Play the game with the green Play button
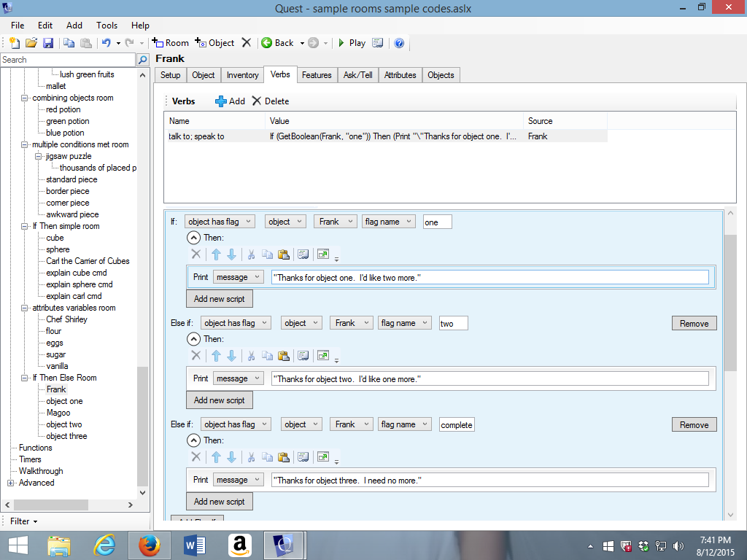 (x=352, y=43)
